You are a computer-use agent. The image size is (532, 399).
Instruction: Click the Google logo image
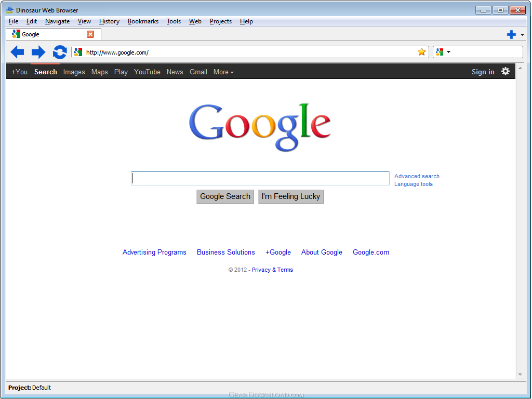[260, 127]
